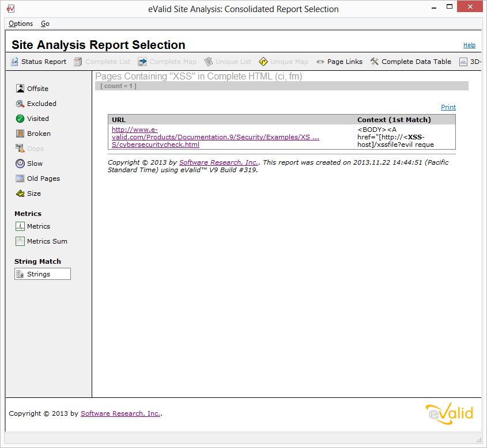The height and width of the screenshot is (448, 487).
Task: View the Metrics Sum report
Action: (x=47, y=241)
